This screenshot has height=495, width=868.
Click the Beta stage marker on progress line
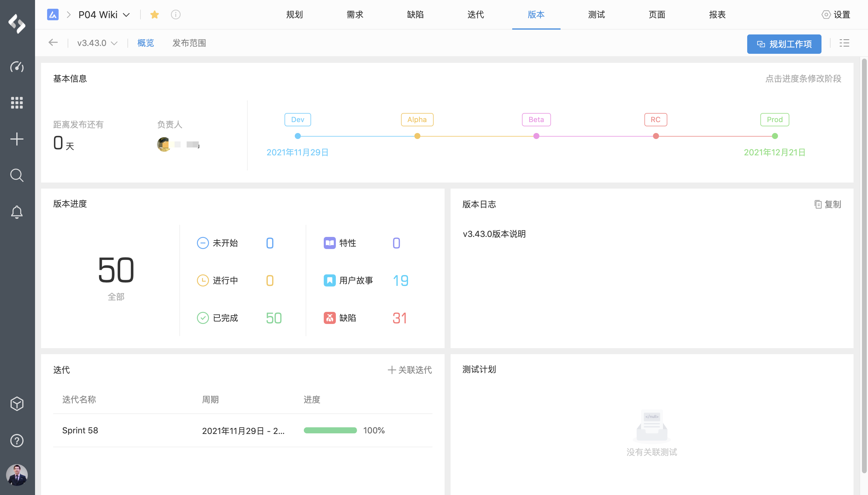tap(536, 136)
